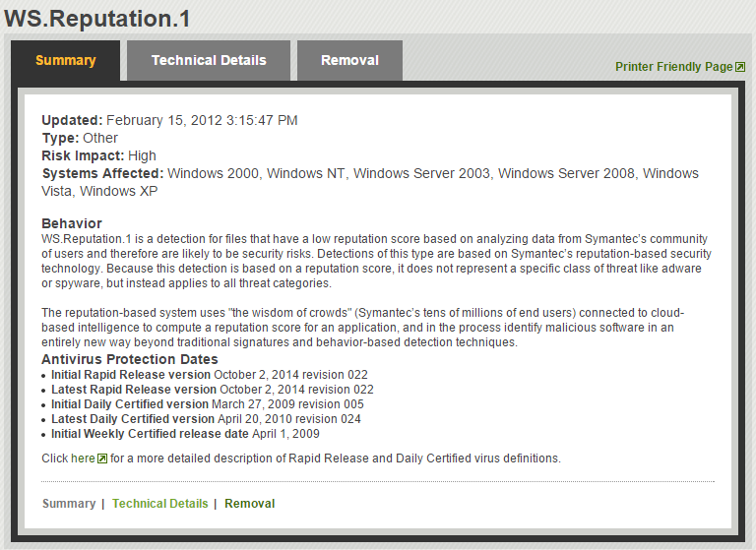Click the Updated date 'February 15, 2012 3:15:47 PM'
The width and height of the screenshot is (756, 550).
202,120
